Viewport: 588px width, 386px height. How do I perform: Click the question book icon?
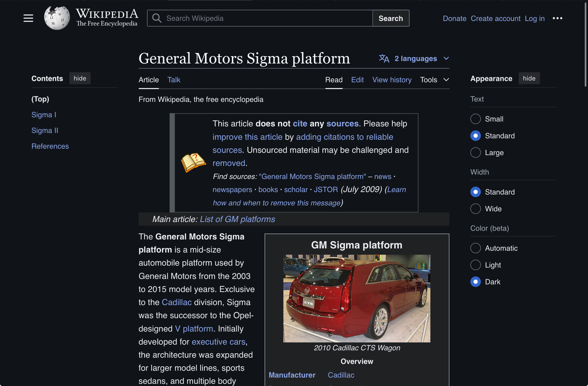coord(193,162)
